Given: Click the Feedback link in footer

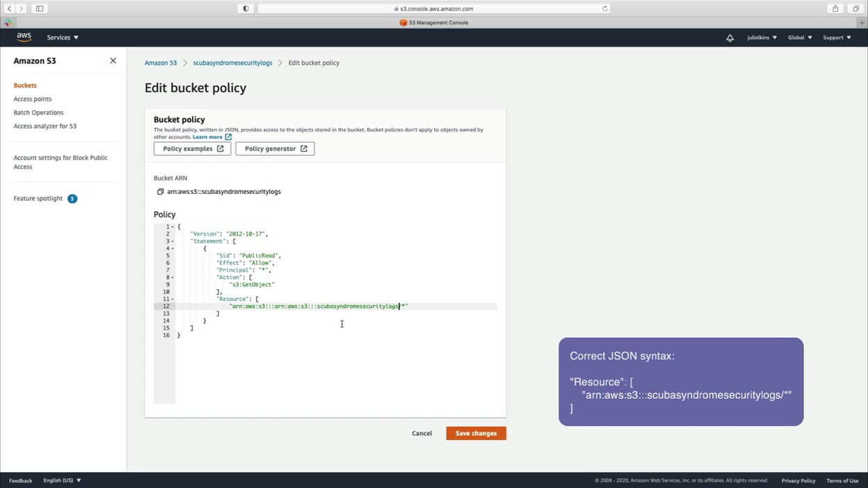Looking at the screenshot, I should click(x=21, y=480).
